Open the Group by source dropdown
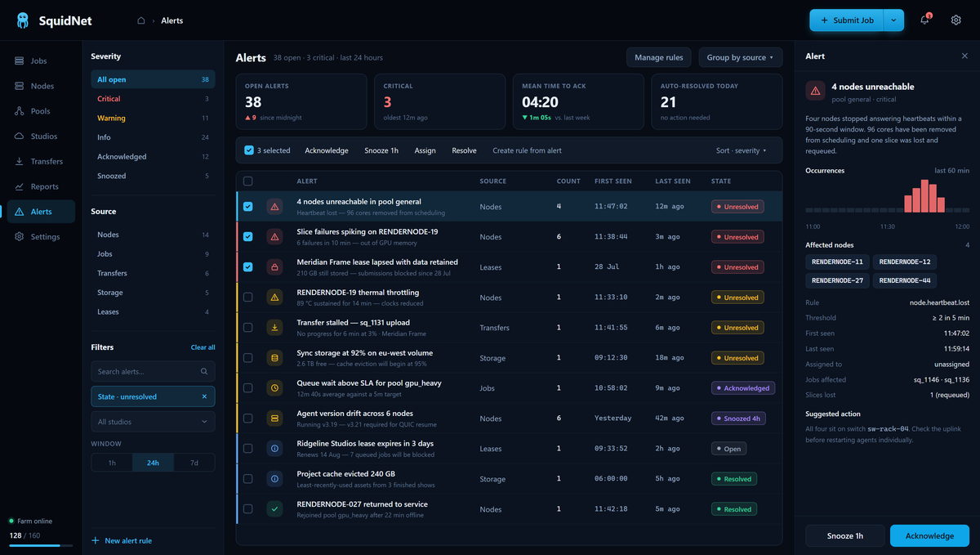The width and height of the screenshot is (980, 555). tap(740, 57)
